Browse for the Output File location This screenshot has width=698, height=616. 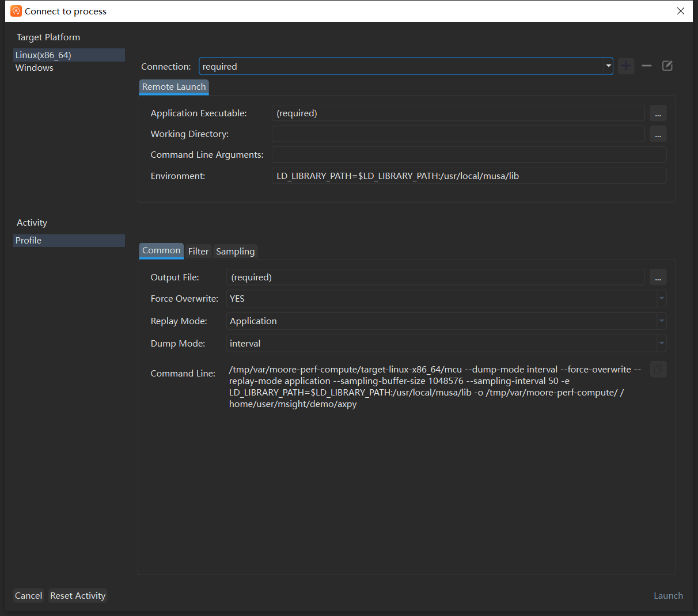(658, 277)
